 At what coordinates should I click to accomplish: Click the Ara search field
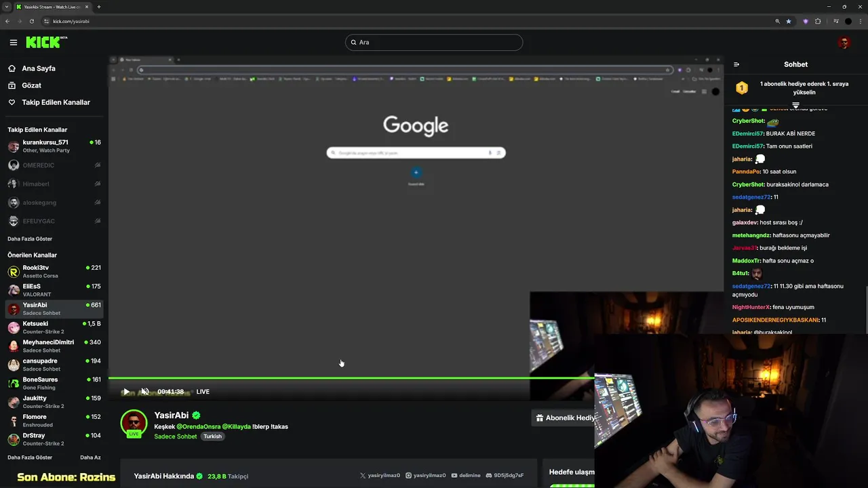[x=434, y=42]
